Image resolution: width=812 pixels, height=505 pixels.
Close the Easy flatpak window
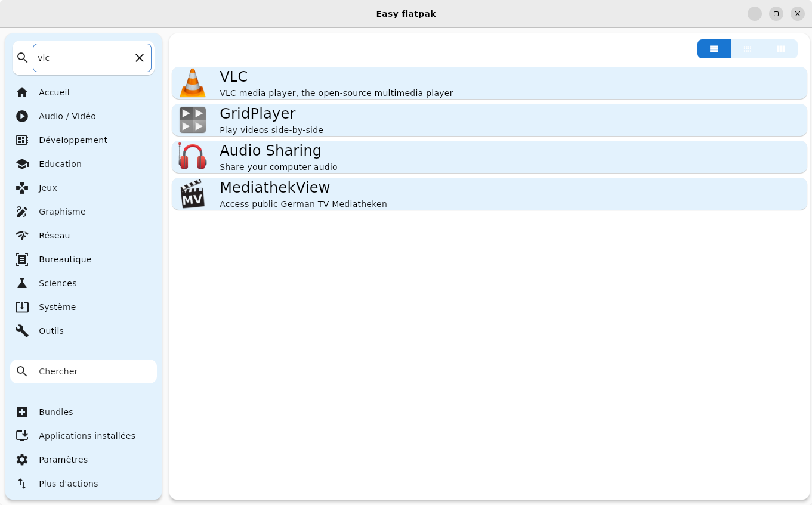[798, 14]
